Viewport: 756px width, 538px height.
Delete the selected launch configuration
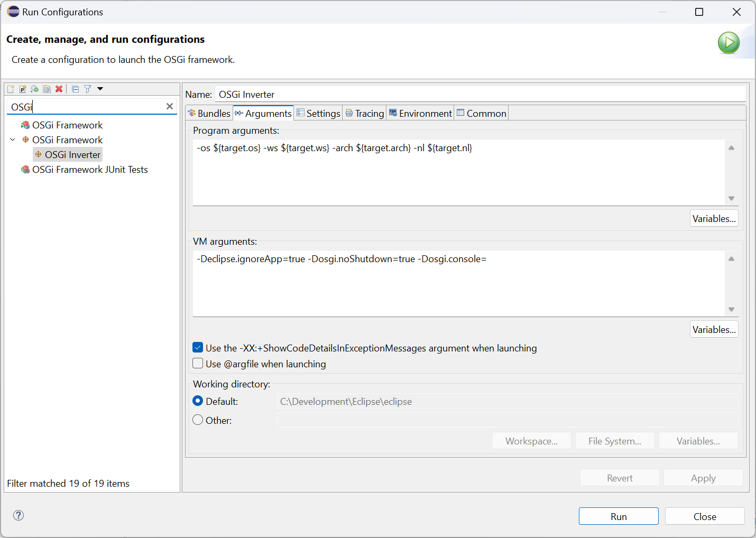[x=59, y=89]
